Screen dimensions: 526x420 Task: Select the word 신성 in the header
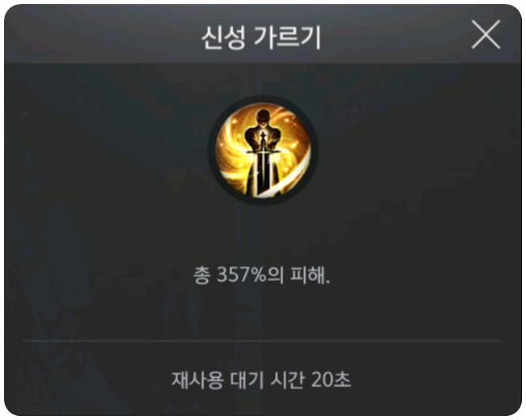(x=223, y=37)
